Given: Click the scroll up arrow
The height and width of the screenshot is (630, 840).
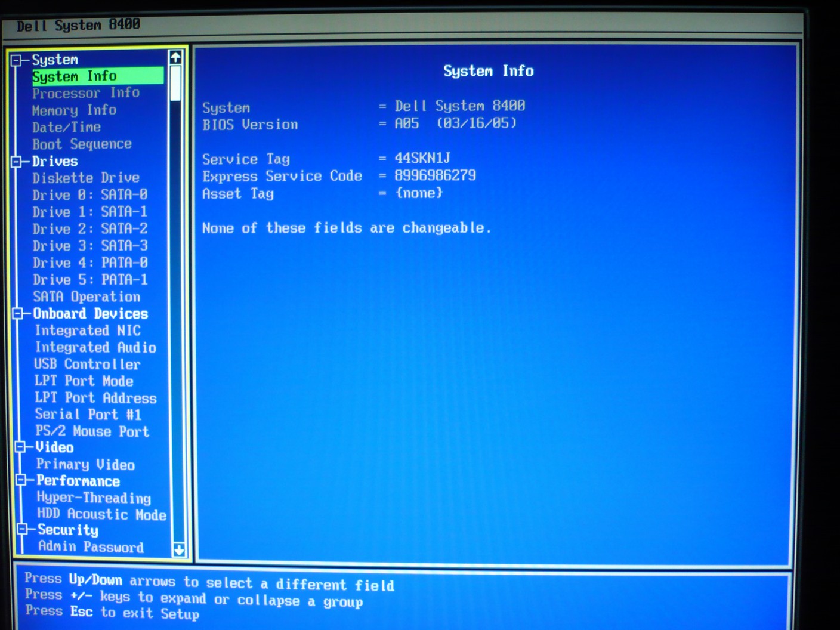Looking at the screenshot, I should (175, 58).
